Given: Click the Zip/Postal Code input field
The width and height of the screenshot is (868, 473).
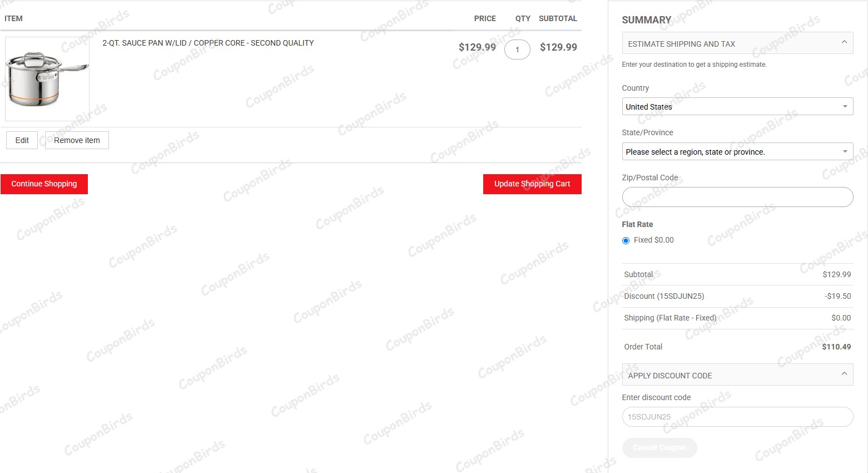Looking at the screenshot, I should coord(737,197).
